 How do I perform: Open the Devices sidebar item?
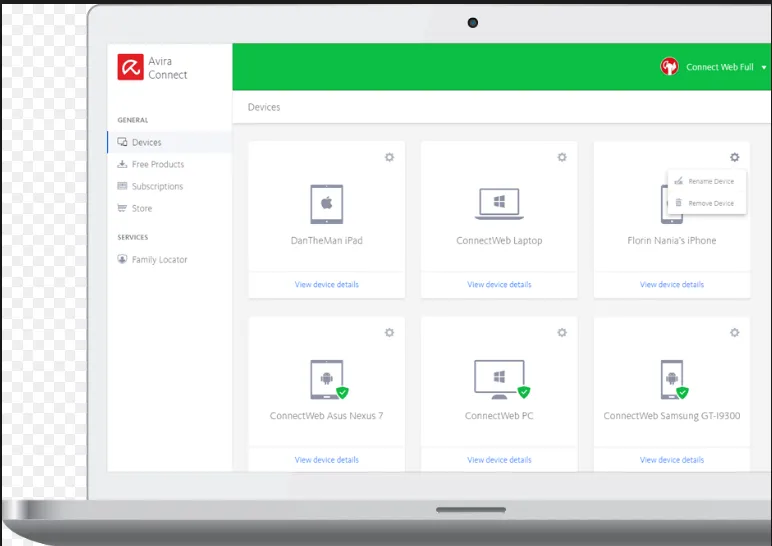tap(169, 142)
